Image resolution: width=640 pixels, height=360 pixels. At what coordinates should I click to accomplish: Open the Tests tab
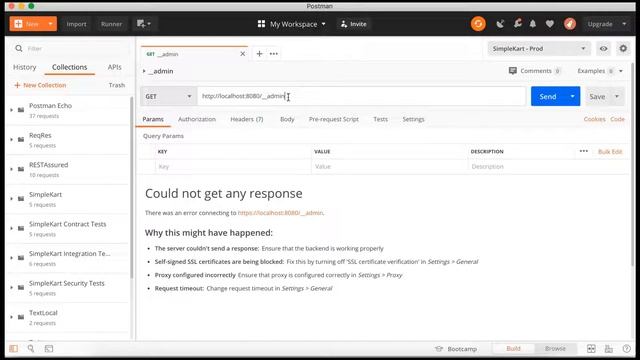point(380,119)
